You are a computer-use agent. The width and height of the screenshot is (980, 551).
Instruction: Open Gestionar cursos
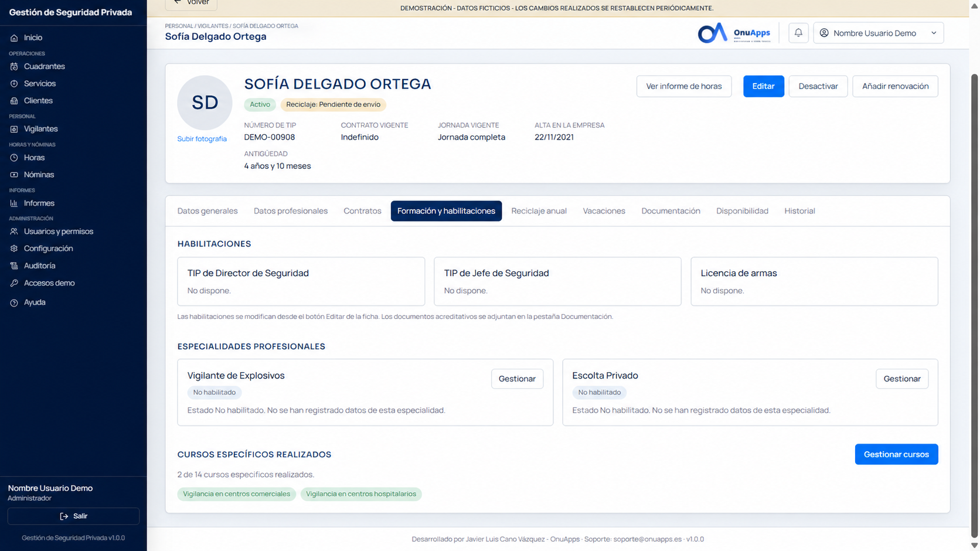(896, 454)
